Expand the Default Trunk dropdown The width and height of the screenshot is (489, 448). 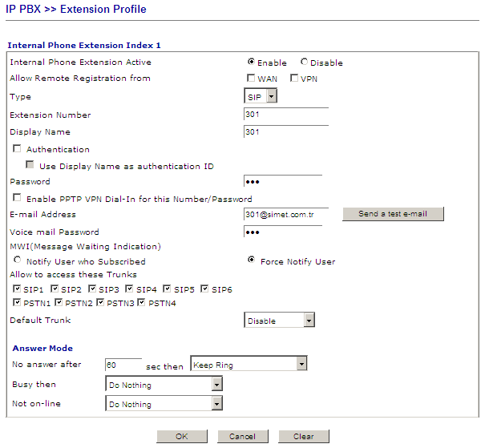[279, 321]
